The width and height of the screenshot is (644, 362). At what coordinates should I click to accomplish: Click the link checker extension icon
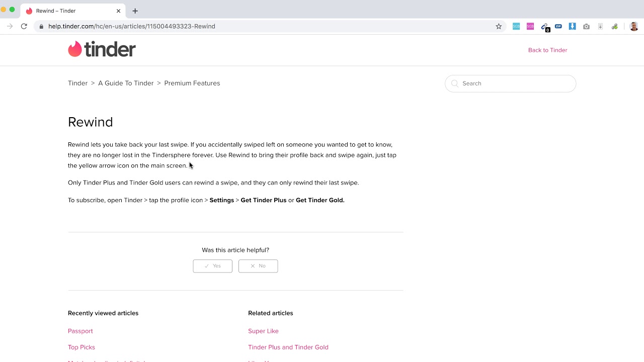tap(544, 27)
